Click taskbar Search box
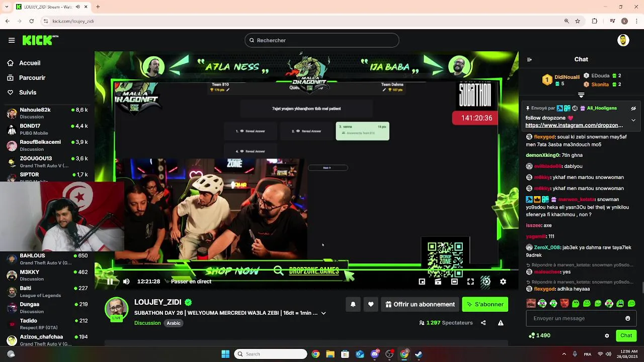 pyautogui.click(x=271, y=354)
